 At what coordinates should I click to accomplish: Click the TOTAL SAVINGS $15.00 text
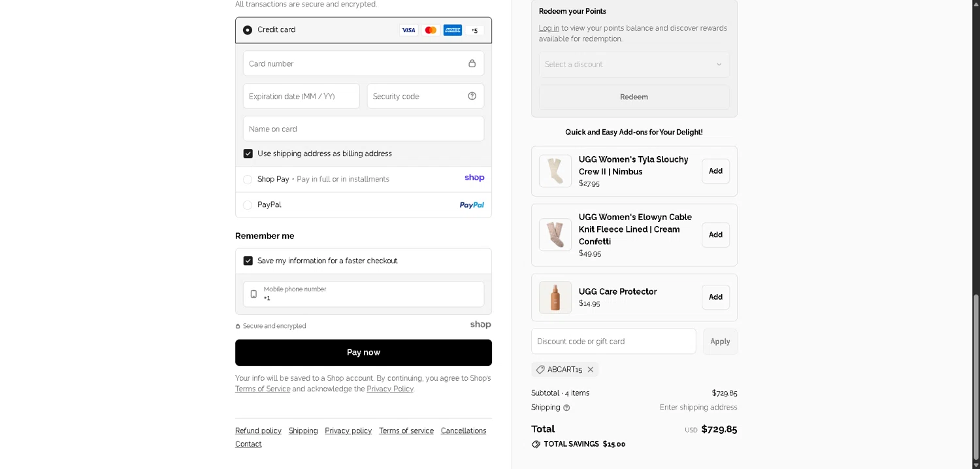585,444
